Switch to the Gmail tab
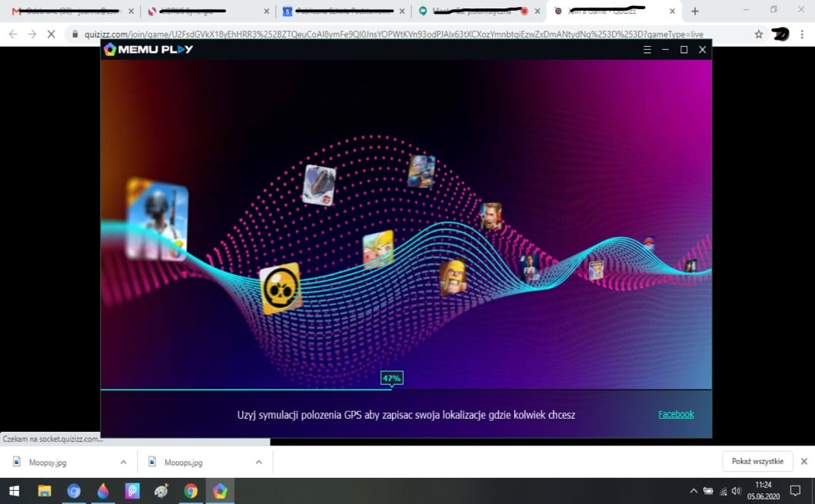815x504 pixels. (x=65, y=12)
